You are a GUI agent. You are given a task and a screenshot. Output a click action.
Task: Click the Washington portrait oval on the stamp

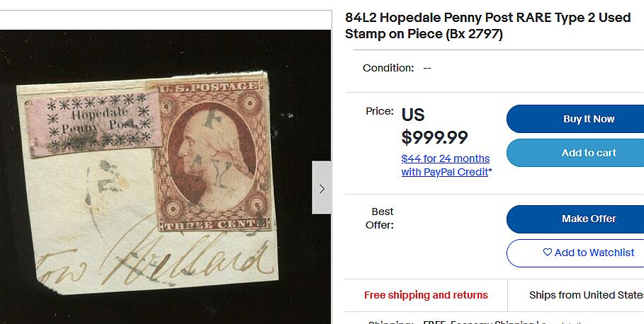click(212, 156)
